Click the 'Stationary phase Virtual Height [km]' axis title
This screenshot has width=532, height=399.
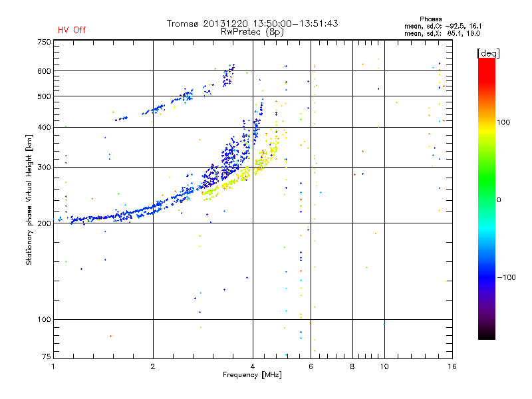(x=29, y=200)
